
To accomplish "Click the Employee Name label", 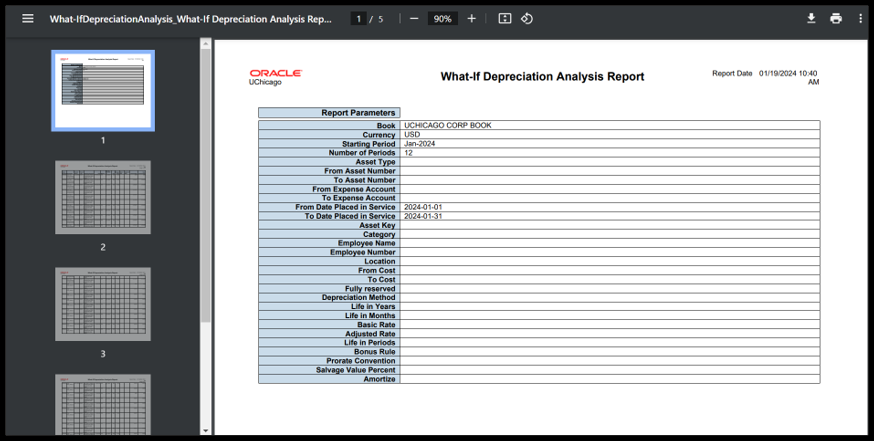I will tap(366, 243).
